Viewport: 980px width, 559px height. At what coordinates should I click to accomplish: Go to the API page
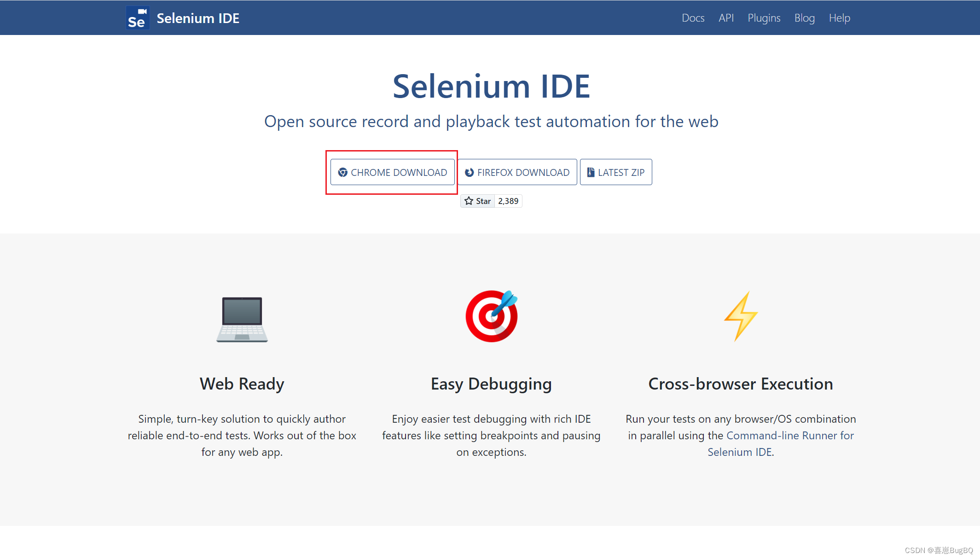tap(726, 18)
